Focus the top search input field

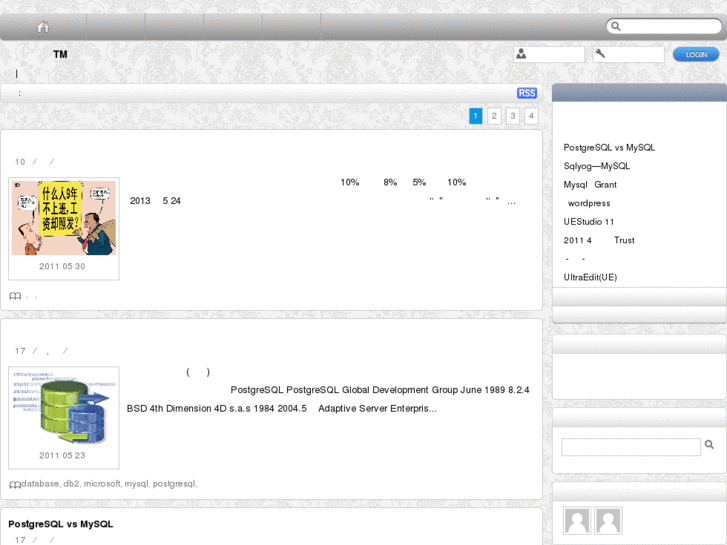664,26
